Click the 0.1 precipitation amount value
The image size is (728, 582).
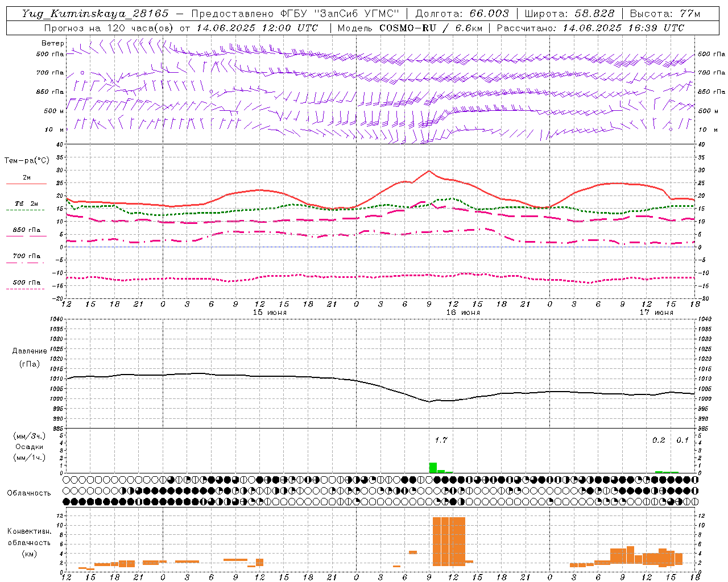pyautogui.click(x=682, y=440)
